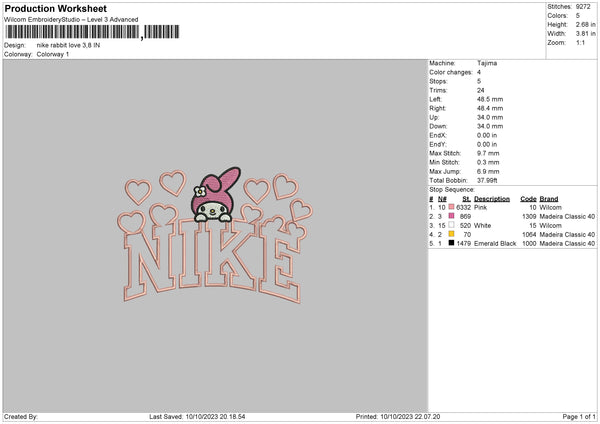Viewport: 600px width, 424px height.
Task: Click the Machine value 'Tajima'
Action: 487,63
